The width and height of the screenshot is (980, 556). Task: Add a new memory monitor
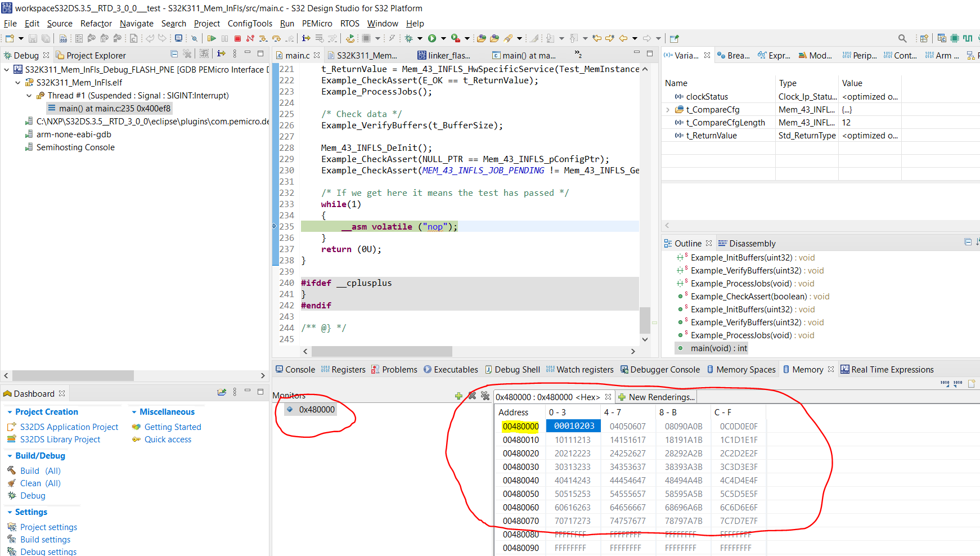[x=459, y=396]
